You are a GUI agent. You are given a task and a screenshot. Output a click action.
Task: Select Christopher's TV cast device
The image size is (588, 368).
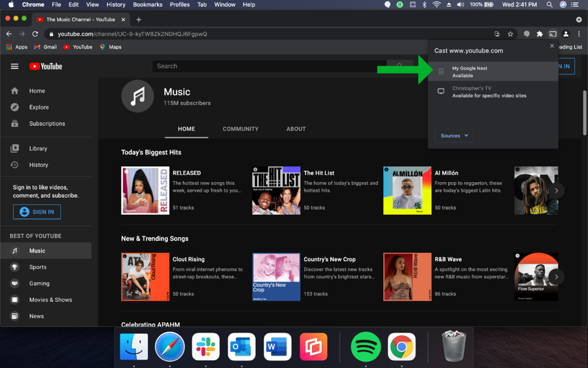click(x=493, y=92)
